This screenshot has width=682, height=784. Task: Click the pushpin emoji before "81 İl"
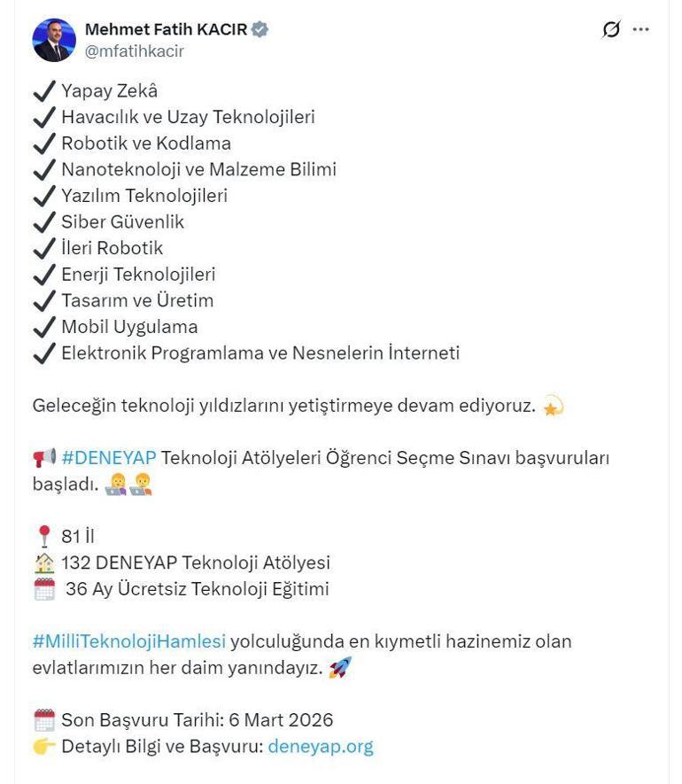pyautogui.click(x=43, y=535)
